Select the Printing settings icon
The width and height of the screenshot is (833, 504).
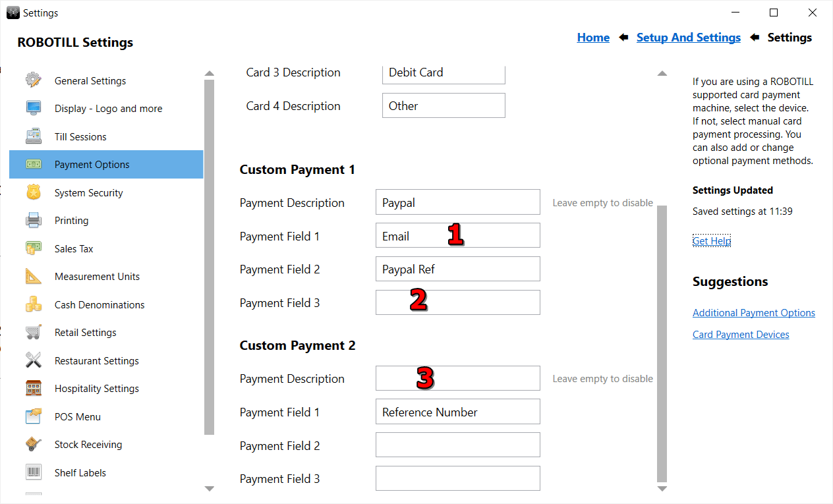[33, 220]
